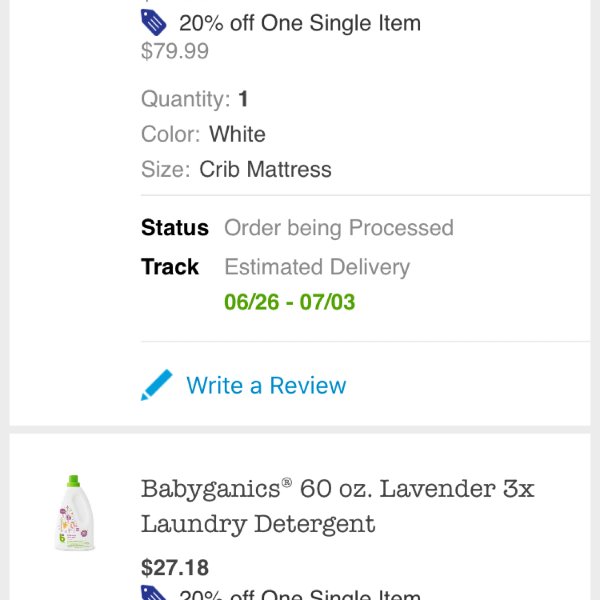This screenshot has width=600, height=600.
Task: Select the 20% off One Single Item text
Action: pos(300,23)
